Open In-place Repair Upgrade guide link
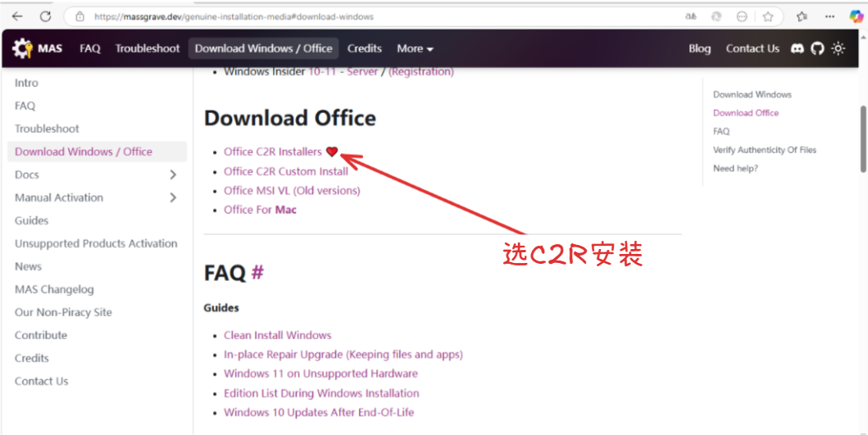 tap(343, 354)
